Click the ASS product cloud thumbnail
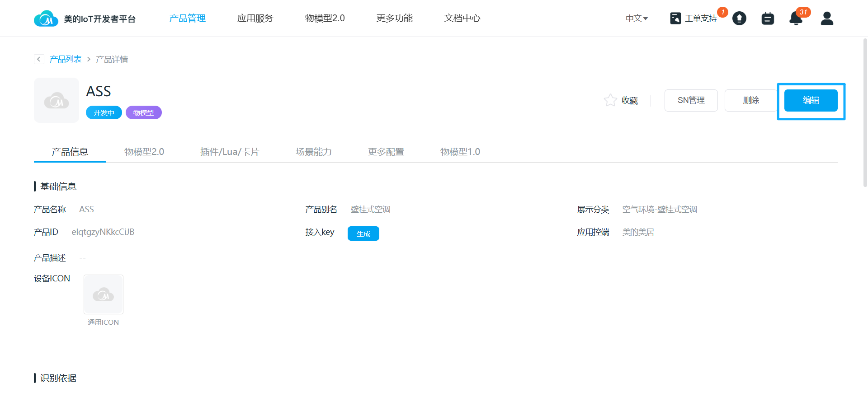Screen dimensions: 868x397 click(57, 100)
